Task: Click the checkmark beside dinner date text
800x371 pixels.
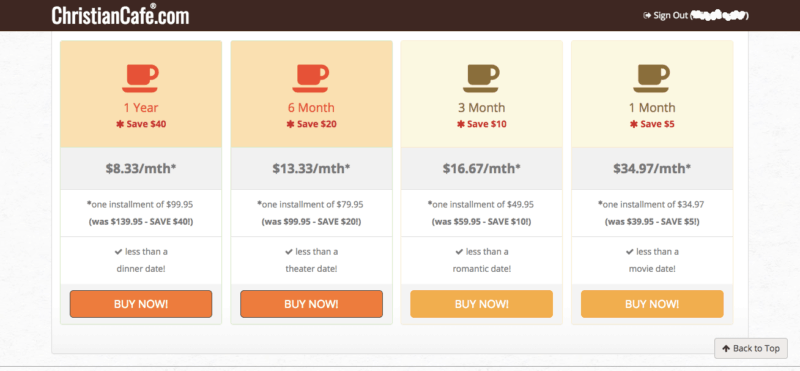Action: point(118,252)
